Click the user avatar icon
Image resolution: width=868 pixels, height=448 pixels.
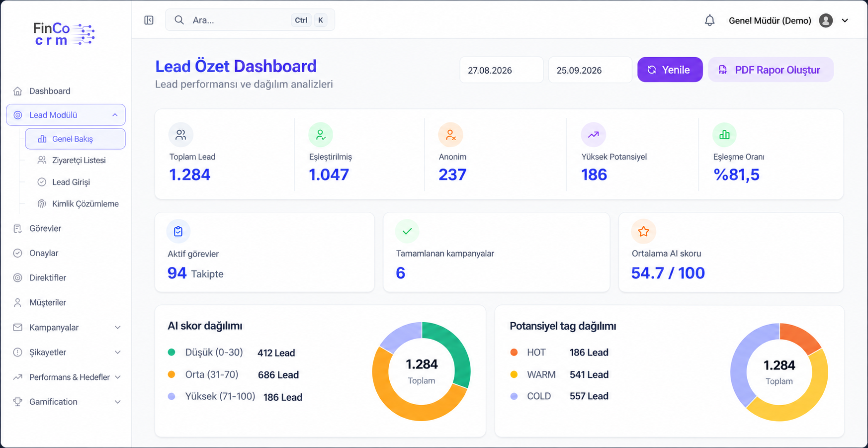(x=826, y=20)
